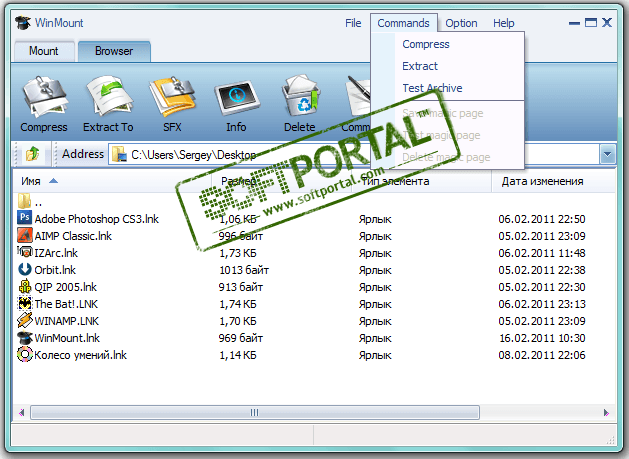Select file name Adobe Photoshop CS3.lnk

pyautogui.click(x=96, y=219)
